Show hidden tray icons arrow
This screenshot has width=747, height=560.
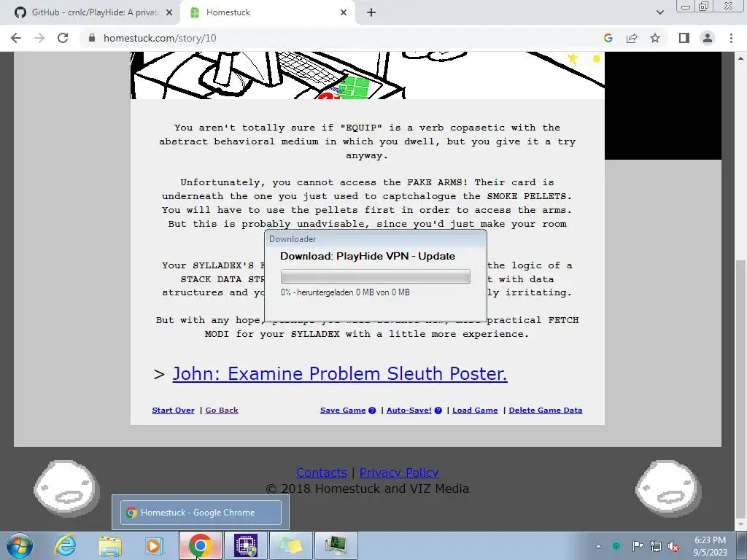[598, 546]
